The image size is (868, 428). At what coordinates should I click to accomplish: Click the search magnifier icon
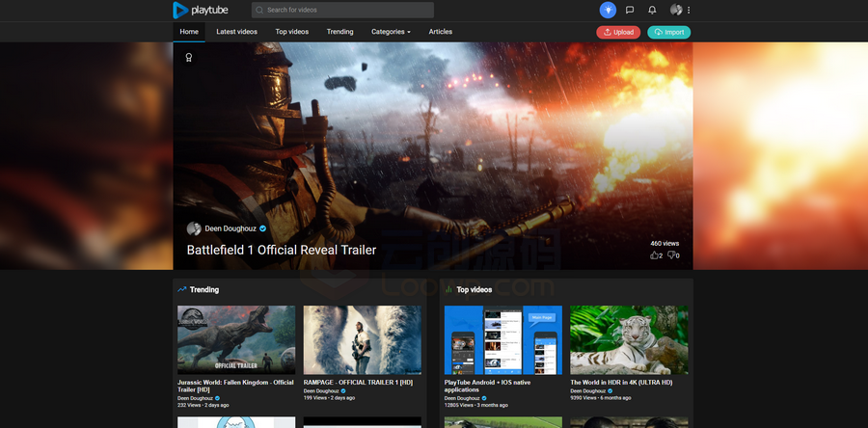(x=259, y=10)
